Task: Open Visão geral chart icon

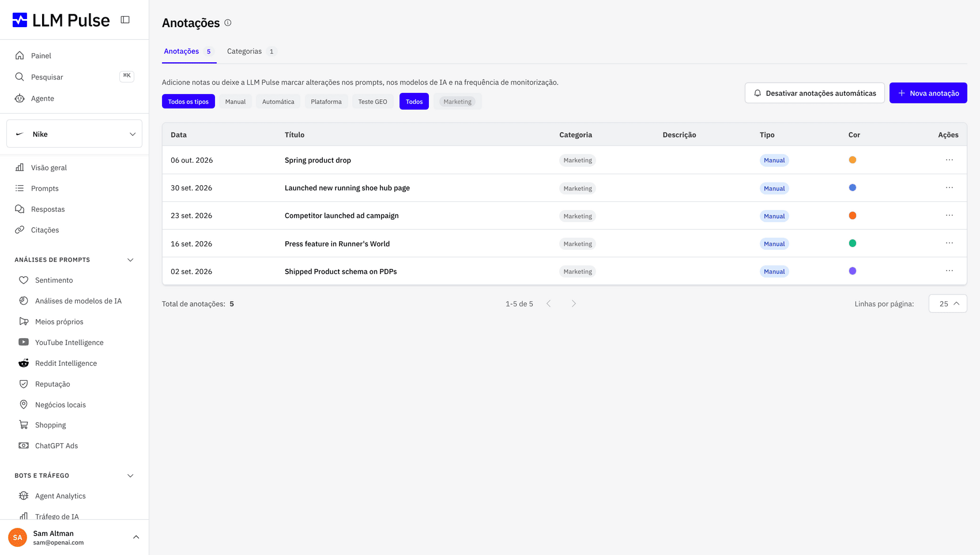Action: pyautogui.click(x=20, y=167)
